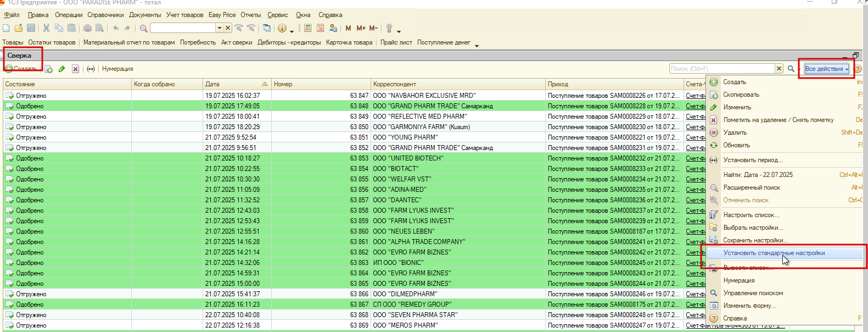
Task: Click the Open file folder icon
Action: click(19, 28)
